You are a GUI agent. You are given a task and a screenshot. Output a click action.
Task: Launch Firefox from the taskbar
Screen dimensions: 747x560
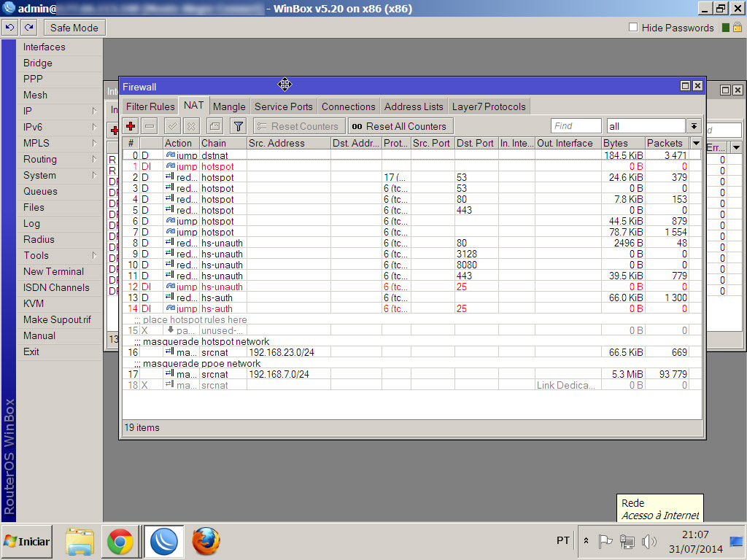206,542
